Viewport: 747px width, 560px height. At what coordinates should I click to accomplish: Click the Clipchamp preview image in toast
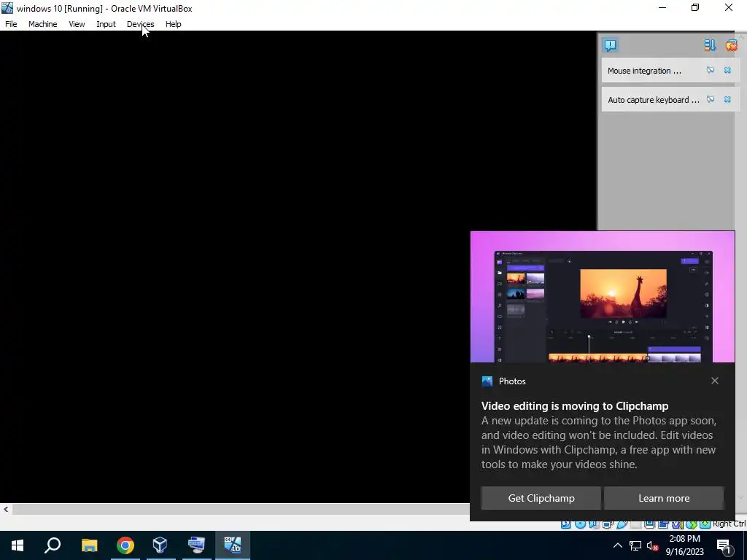click(603, 297)
